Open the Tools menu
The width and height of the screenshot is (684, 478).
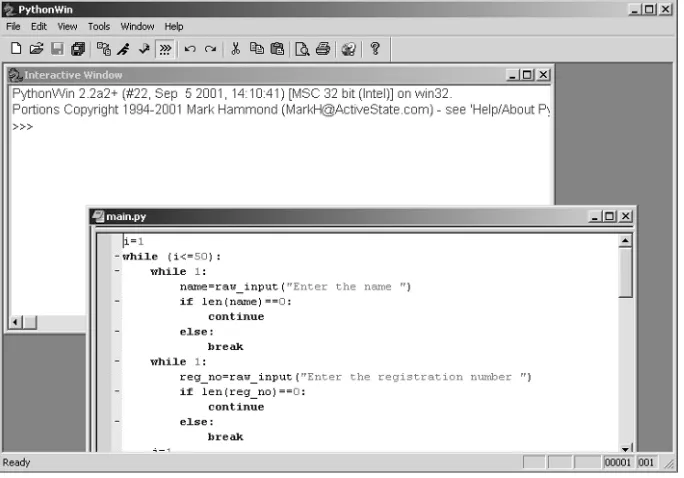click(99, 27)
